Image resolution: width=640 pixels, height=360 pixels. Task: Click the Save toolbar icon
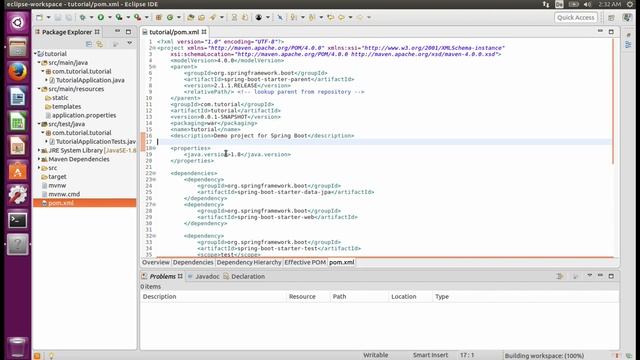click(x=58, y=18)
